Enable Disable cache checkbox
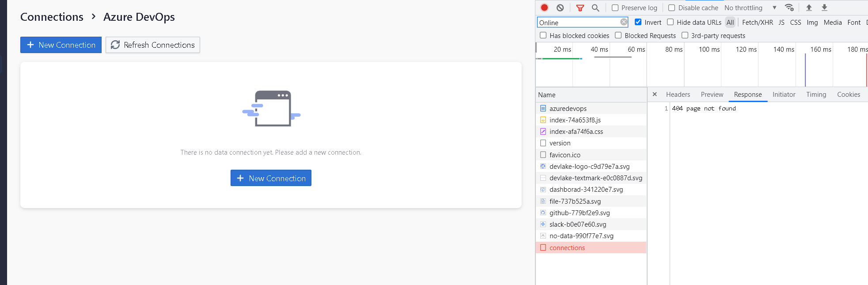 671,8
